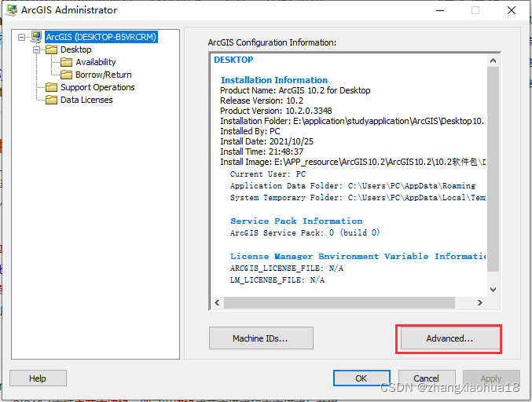Click the ARCGIS_LICENSE_FILE: N/A line
Image resolution: width=532 pixels, height=402 pixels.
pos(287,269)
